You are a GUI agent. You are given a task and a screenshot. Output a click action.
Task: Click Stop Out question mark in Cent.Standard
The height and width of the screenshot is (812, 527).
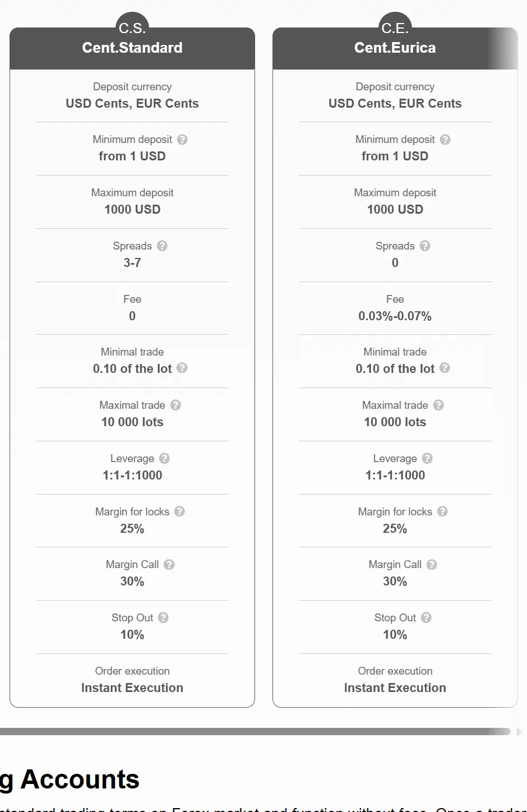(163, 617)
